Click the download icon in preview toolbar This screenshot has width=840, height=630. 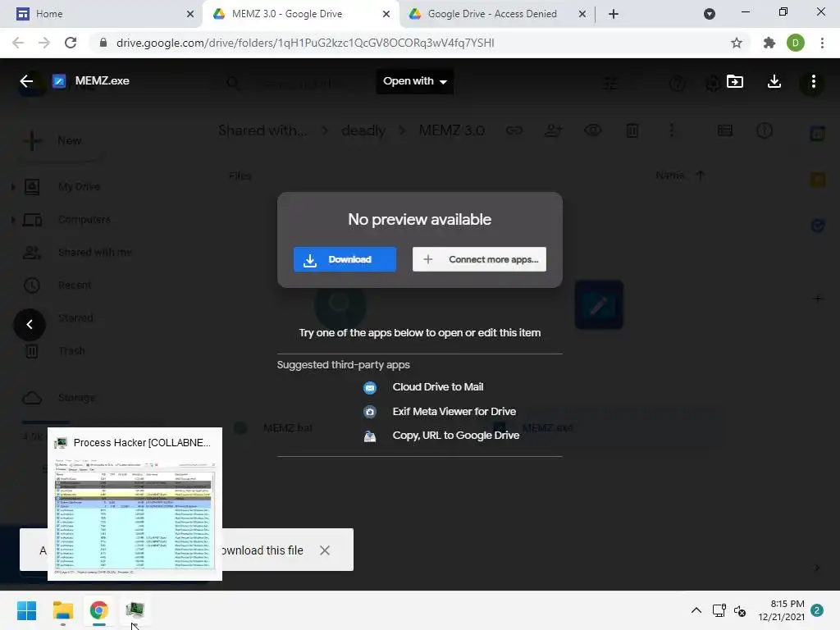pos(774,81)
